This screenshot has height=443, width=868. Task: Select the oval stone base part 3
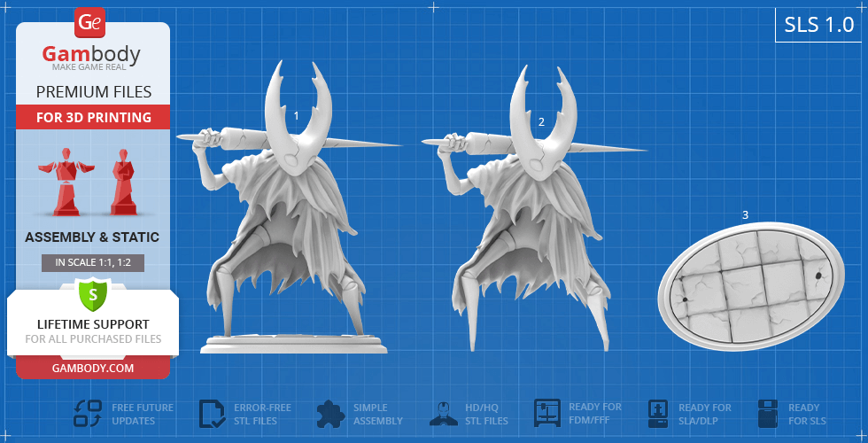click(x=750, y=284)
